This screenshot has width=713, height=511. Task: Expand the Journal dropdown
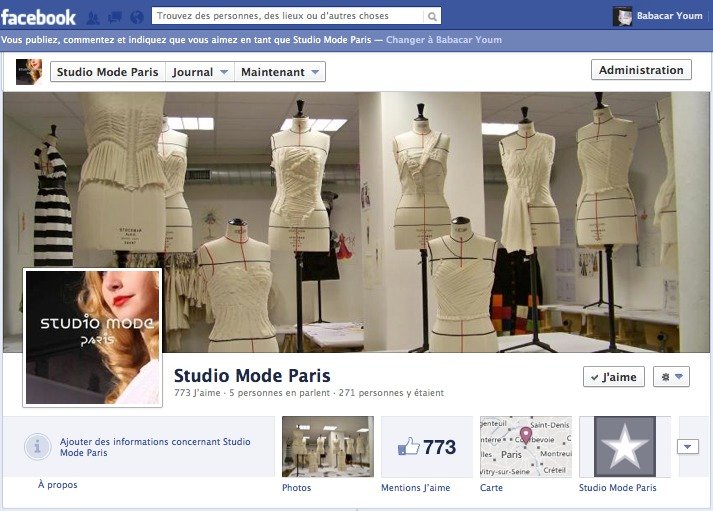click(x=200, y=72)
